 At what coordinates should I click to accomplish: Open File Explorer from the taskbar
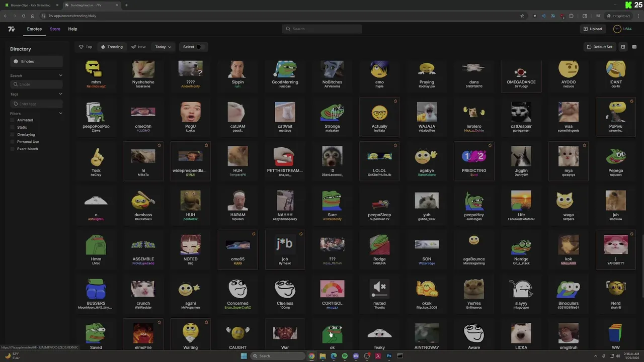click(323, 356)
